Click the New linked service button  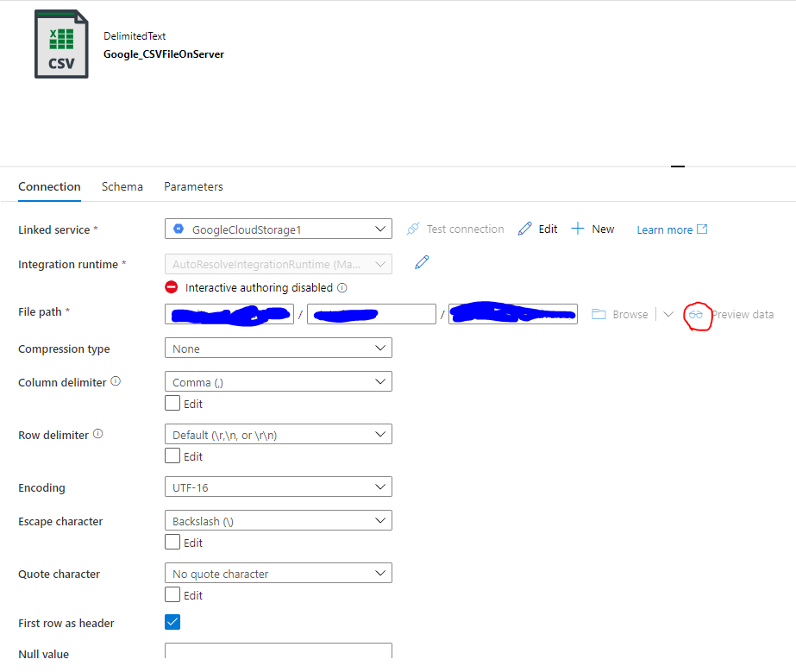tap(592, 229)
